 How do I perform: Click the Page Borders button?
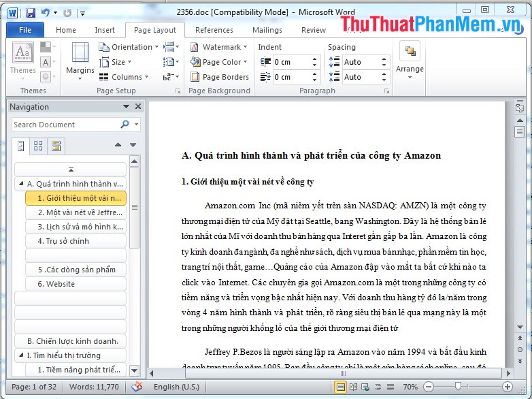(x=220, y=77)
